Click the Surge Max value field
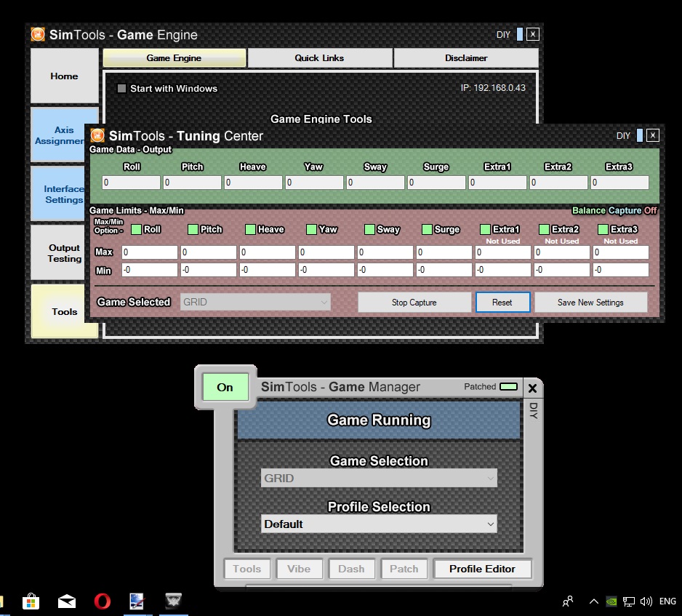Viewport: 682px width, 616px height. [x=444, y=252]
